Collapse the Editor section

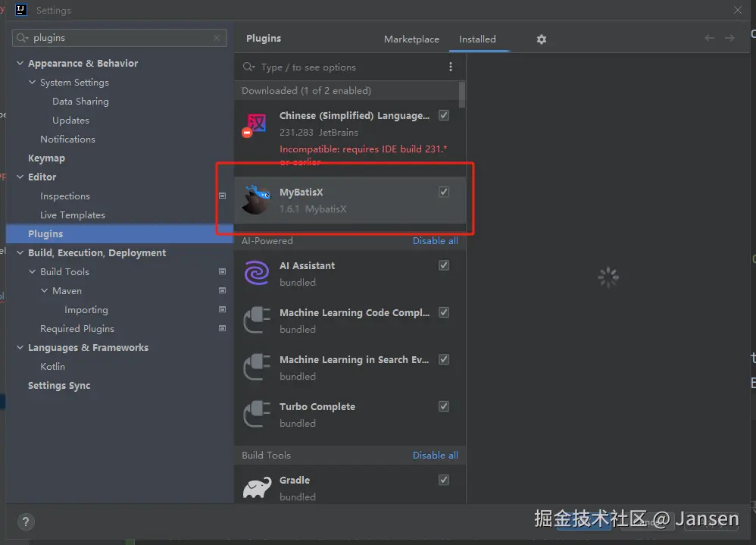click(20, 177)
